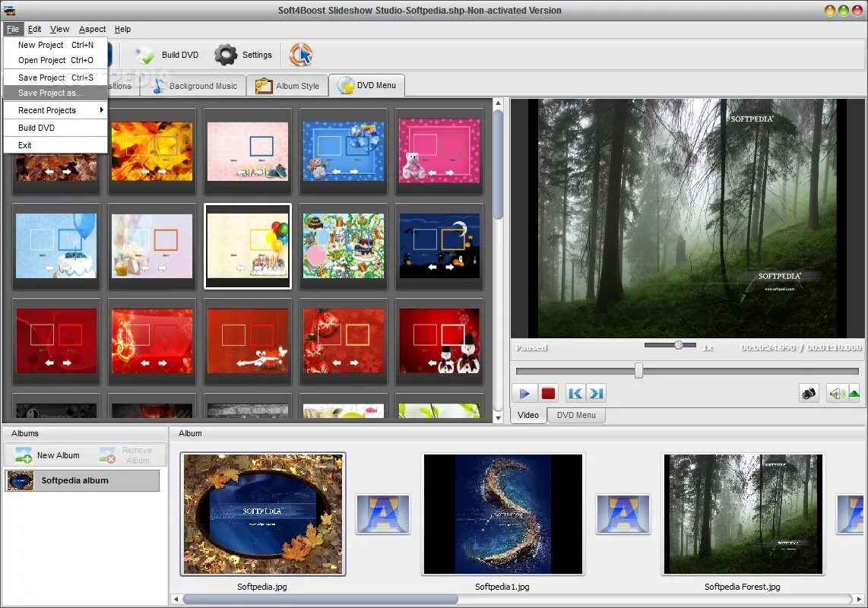Select pink baby shoes menu template
Screen dimensions: 868x608
tap(248, 151)
